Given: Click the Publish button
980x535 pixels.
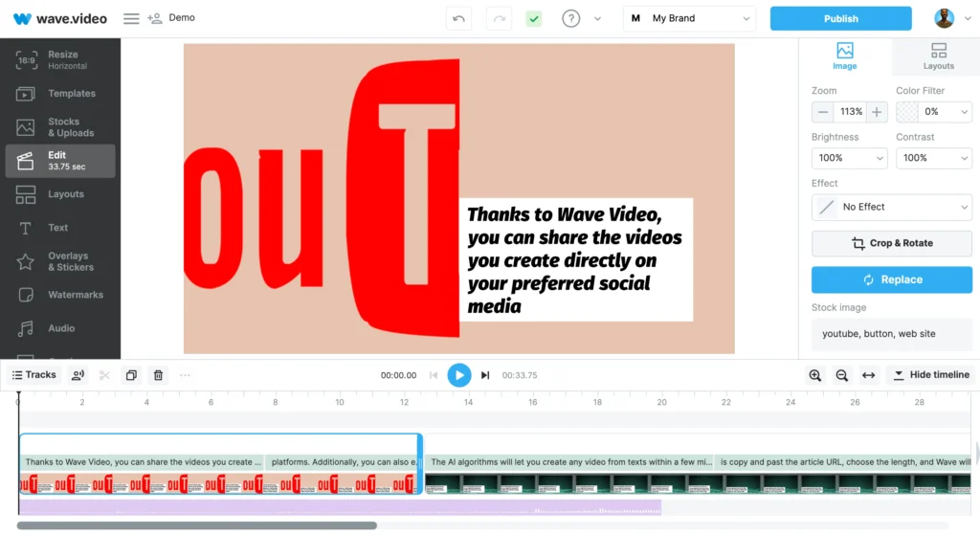Looking at the screenshot, I should (840, 19).
